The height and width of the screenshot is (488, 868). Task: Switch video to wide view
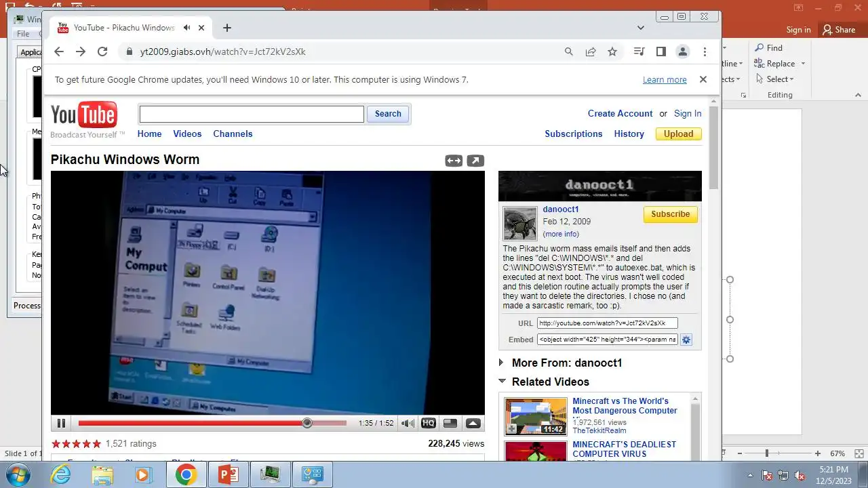point(454,161)
